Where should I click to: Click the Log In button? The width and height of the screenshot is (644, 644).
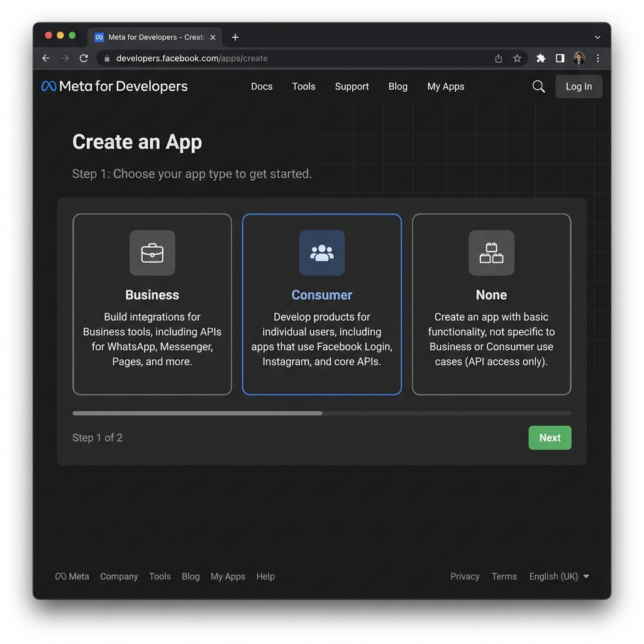[578, 86]
